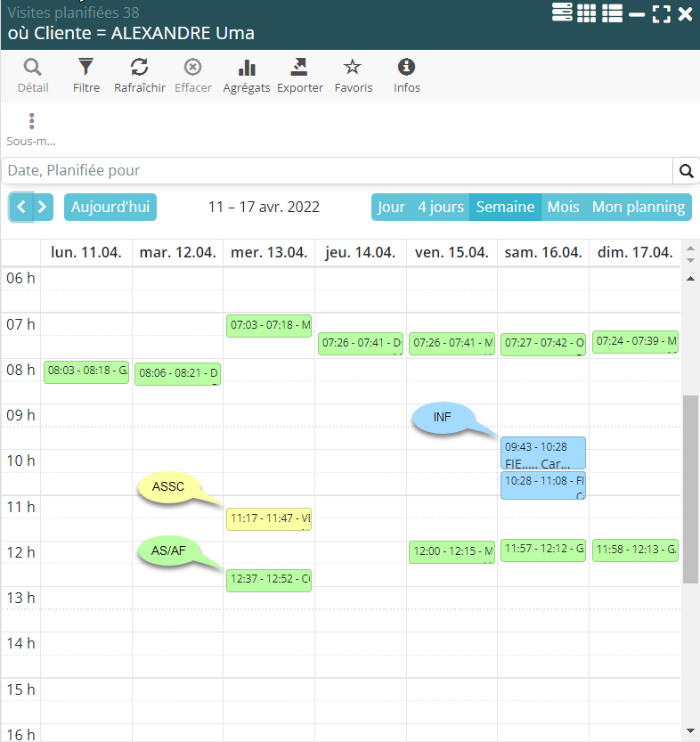Click the vertical scrollbar of the calendar

(x=689, y=488)
